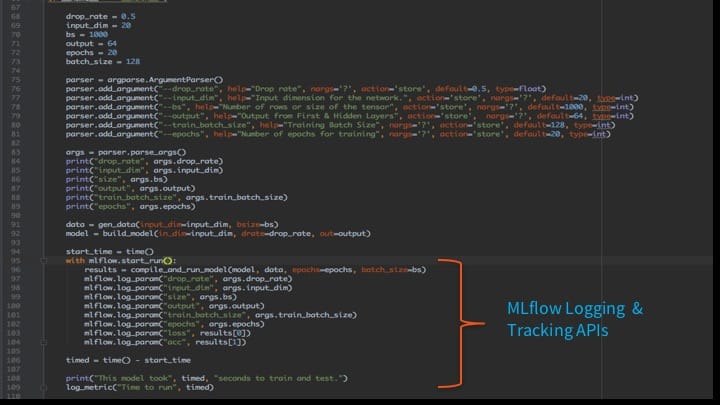Viewport: 720px width, 405px height.
Task: Click the add_argument line for '--bs'
Action: coord(350,107)
